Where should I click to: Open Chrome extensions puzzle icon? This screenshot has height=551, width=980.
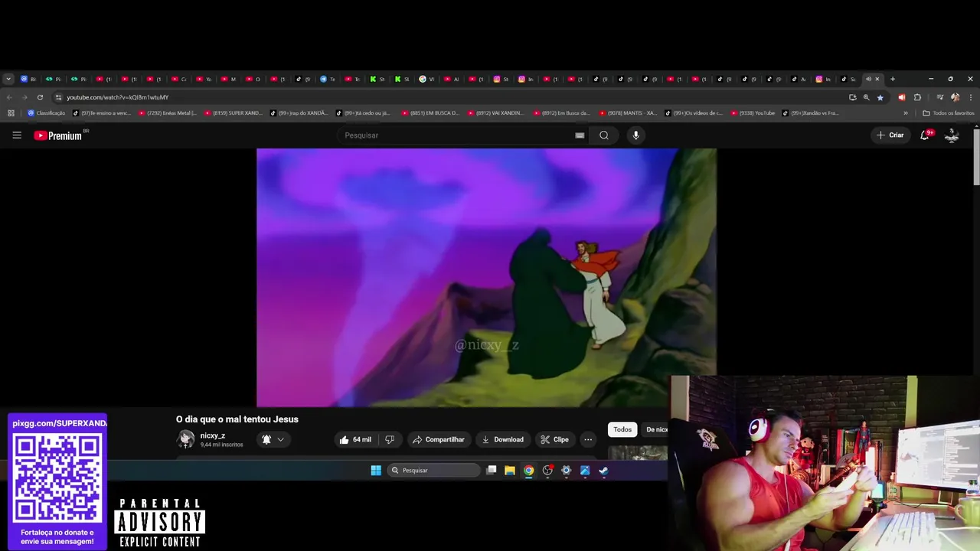click(x=917, y=97)
